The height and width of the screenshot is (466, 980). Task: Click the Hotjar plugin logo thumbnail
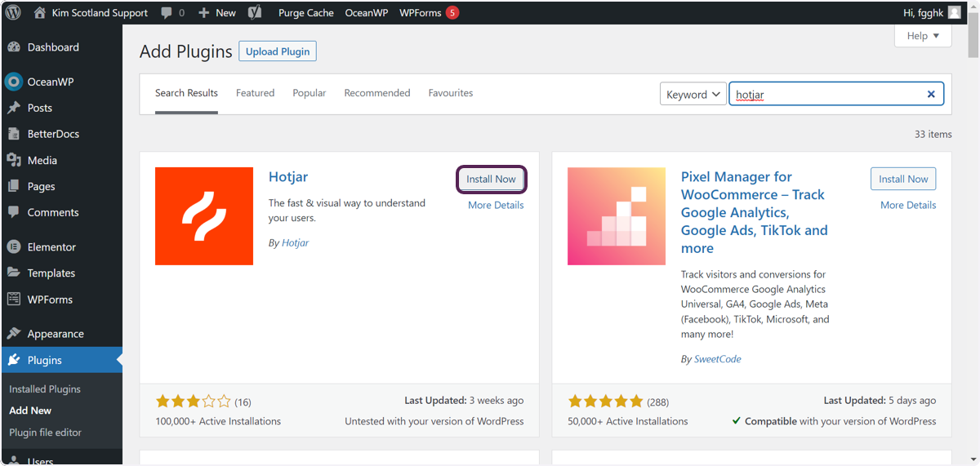[204, 216]
